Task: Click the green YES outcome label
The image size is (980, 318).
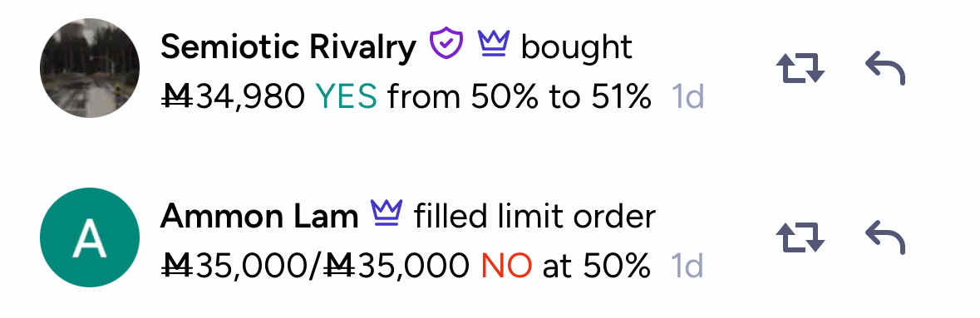Action: click(347, 97)
